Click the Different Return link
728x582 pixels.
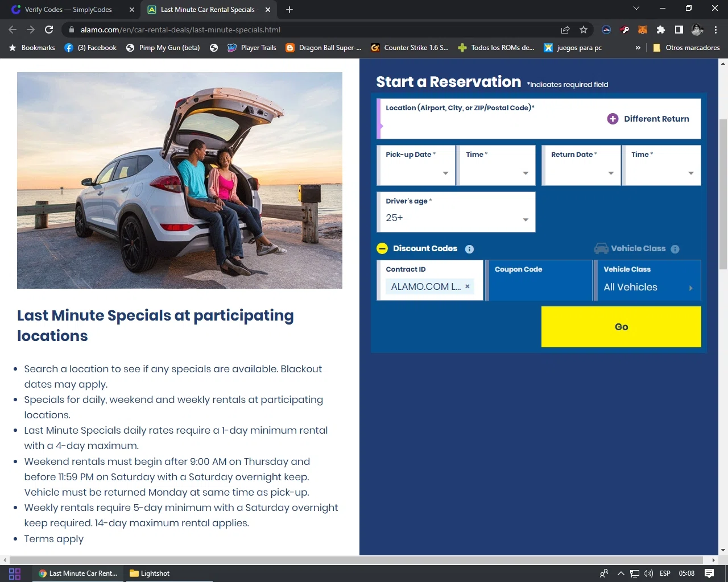pyautogui.click(x=656, y=119)
